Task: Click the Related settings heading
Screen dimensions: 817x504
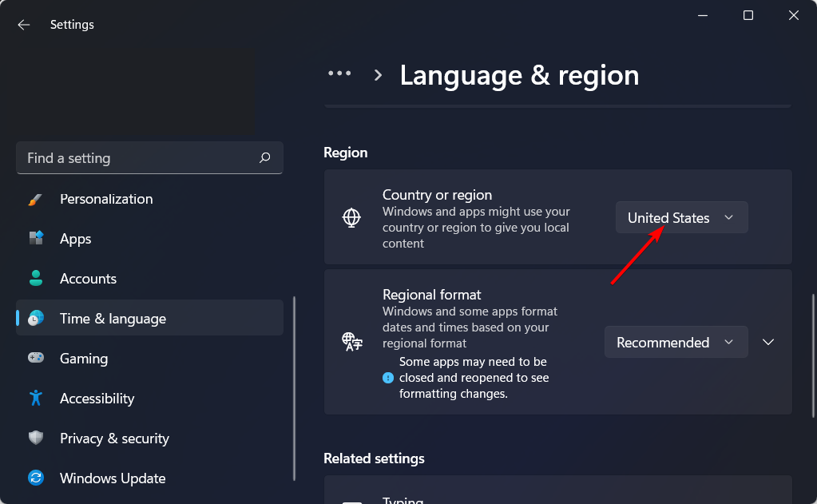Action: [374, 458]
